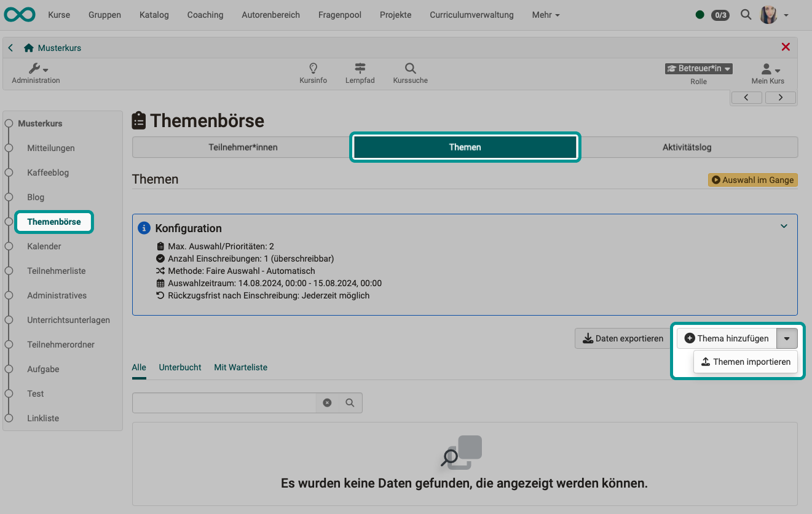Viewport: 812px width, 514px height.
Task: Collapse the Konfiguration panel chevron
Action: [784, 226]
